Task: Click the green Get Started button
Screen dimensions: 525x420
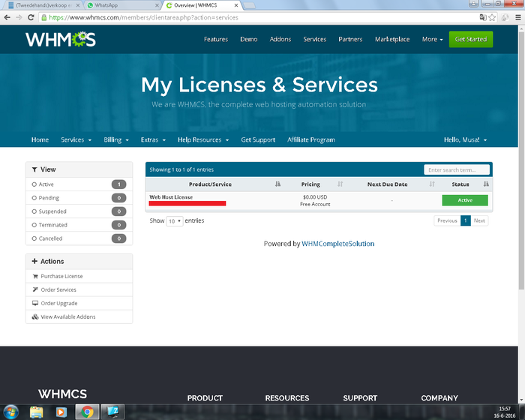Action: pos(471,39)
